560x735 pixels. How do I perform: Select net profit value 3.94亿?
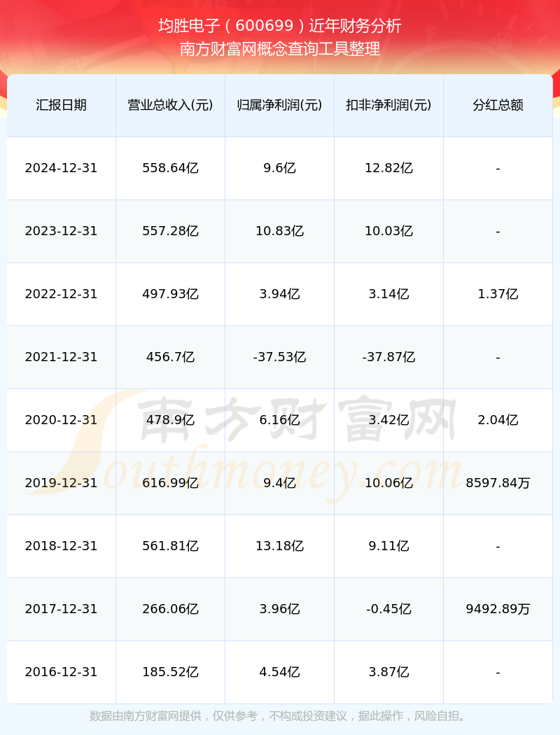point(280,294)
